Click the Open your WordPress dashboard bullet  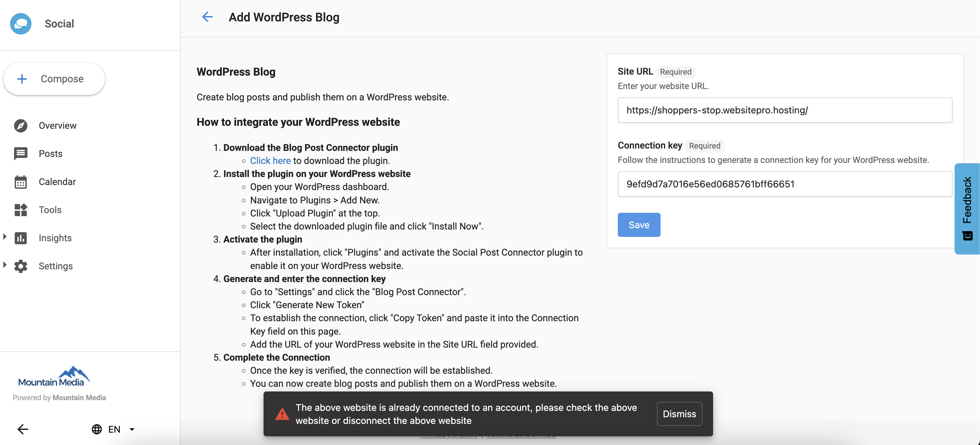pos(319,187)
